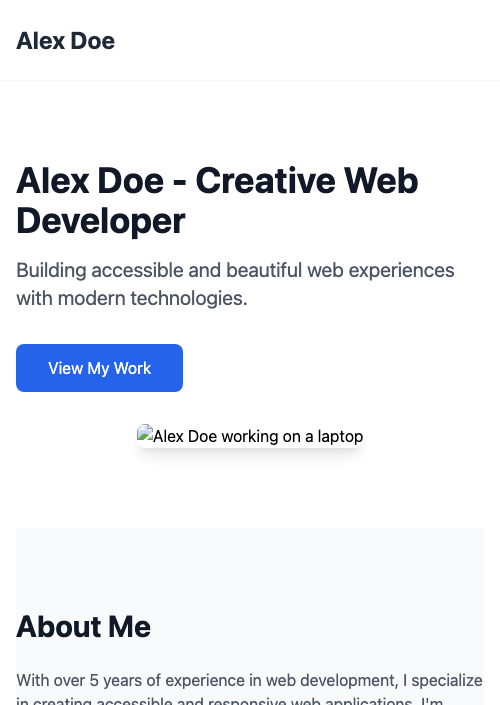Screen dimensions: 500x705
Task: Click 'with modern' in the tagline
Action: pos(71,298)
